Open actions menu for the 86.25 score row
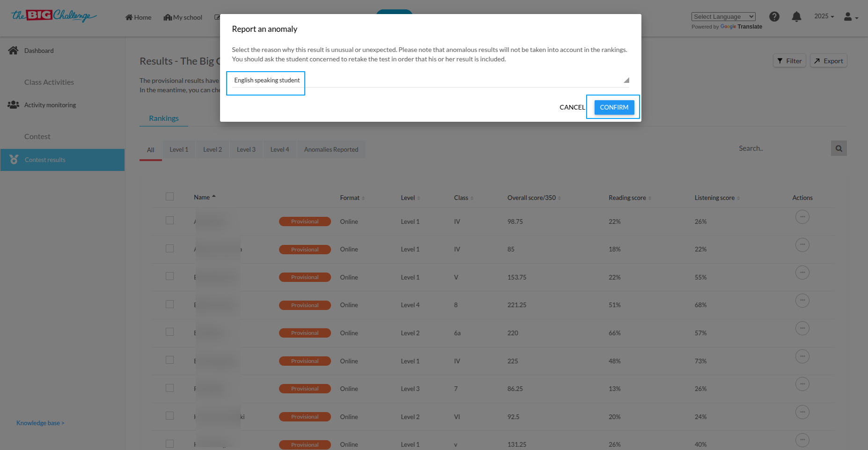The width and height of the screenshot is (868, 450). [x=802, y=384]
